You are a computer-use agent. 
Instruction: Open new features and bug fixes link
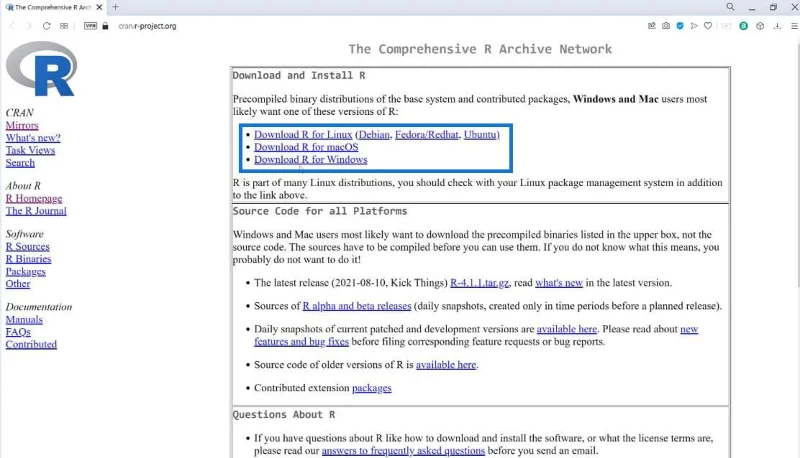(x=302, y=342)
